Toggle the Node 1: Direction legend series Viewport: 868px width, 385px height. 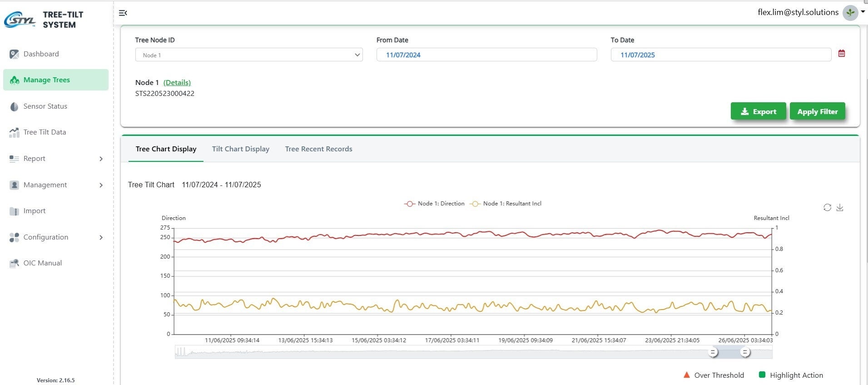coord(435,204)
